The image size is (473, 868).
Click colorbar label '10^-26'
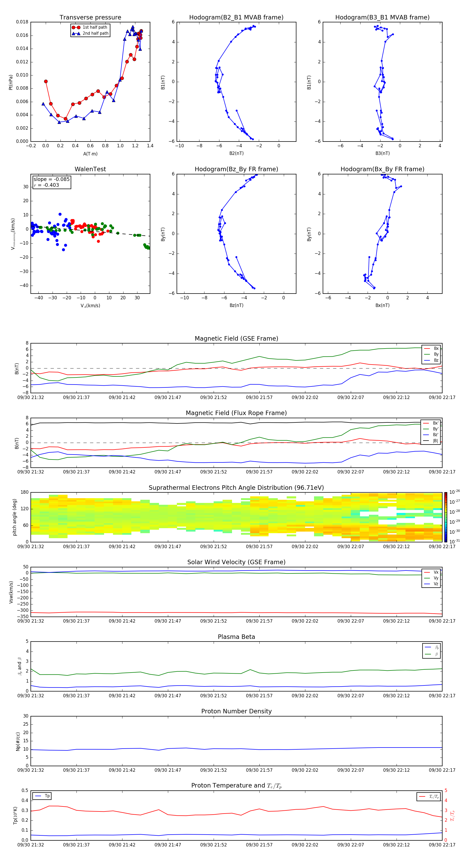click(x=455, y=492)
